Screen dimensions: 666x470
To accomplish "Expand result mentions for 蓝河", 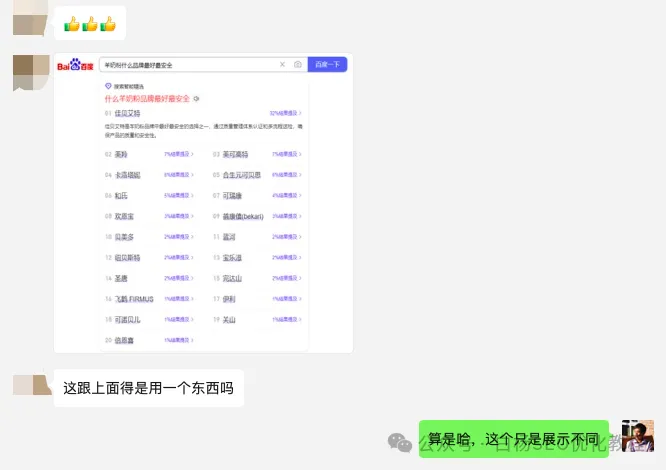I will click(x=286, y=237).
